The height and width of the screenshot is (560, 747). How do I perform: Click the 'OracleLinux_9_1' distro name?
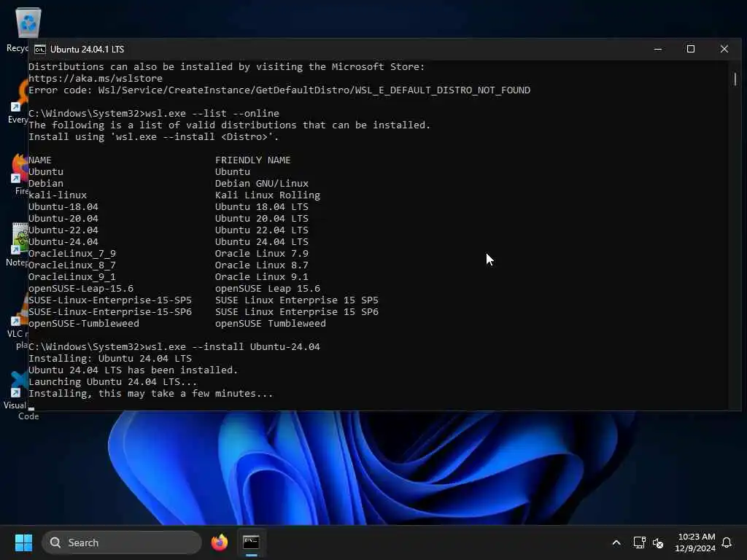point(72,276)
